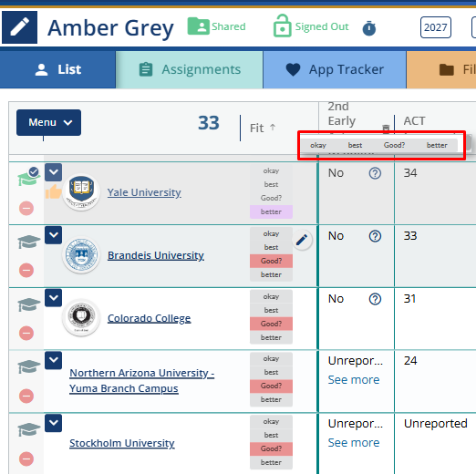Click the help icon in Brandeis 2nd Early cell
This screenshot has height=474, width=476.
coord(375,236)
